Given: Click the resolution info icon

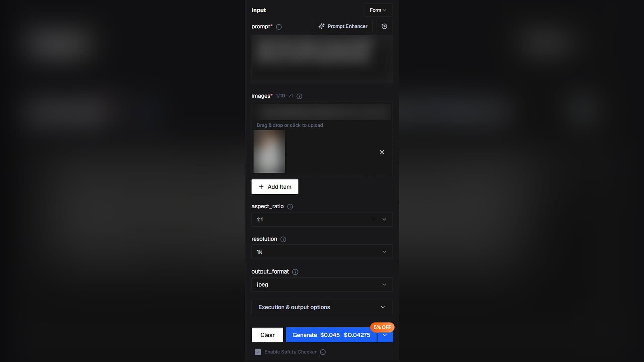Looking at the screenshot, I should point(283,239).
